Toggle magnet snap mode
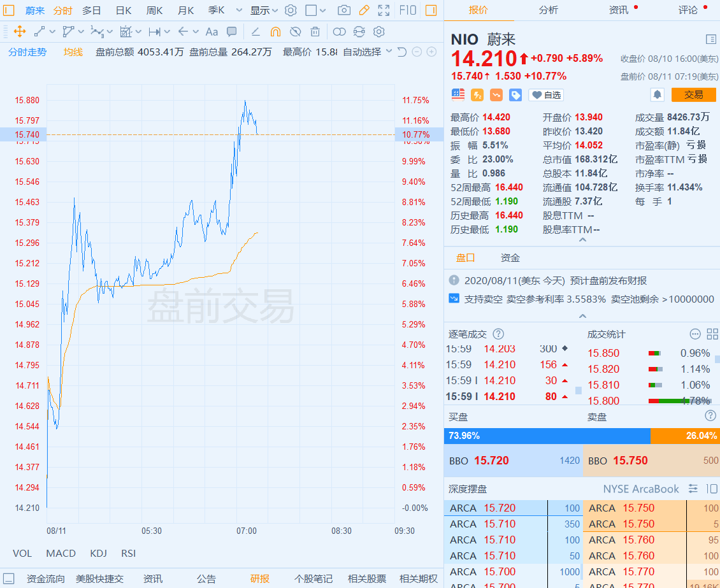720x588 pixels. [x=275, y=32]
